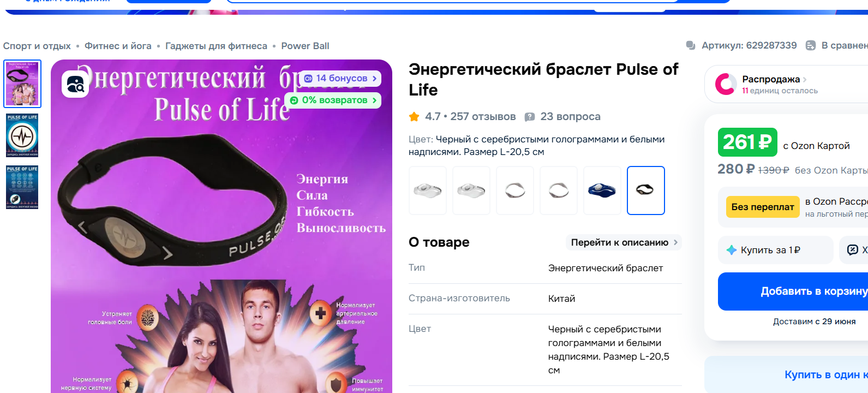Click the Ozon sale logo icon
This screenshot has height=393, width=868.
click(726, 84)
